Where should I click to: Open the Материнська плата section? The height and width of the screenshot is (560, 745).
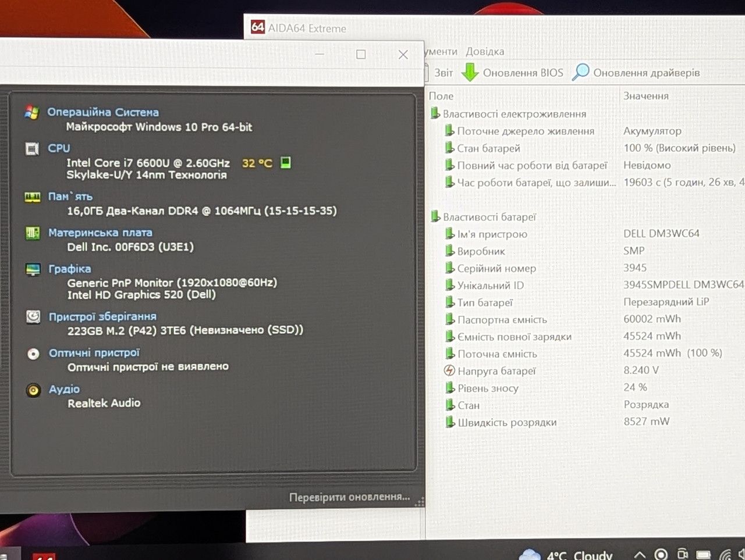click(x=100, y=233)
